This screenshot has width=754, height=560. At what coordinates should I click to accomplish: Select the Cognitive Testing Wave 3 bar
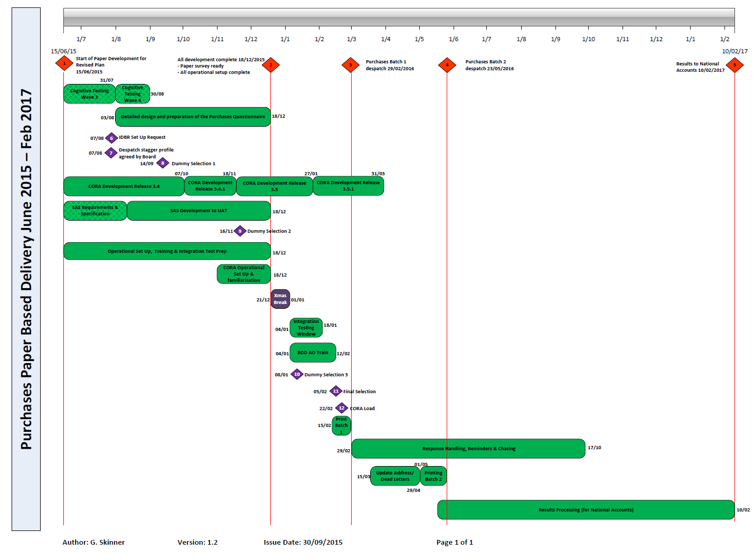(89, 94)
